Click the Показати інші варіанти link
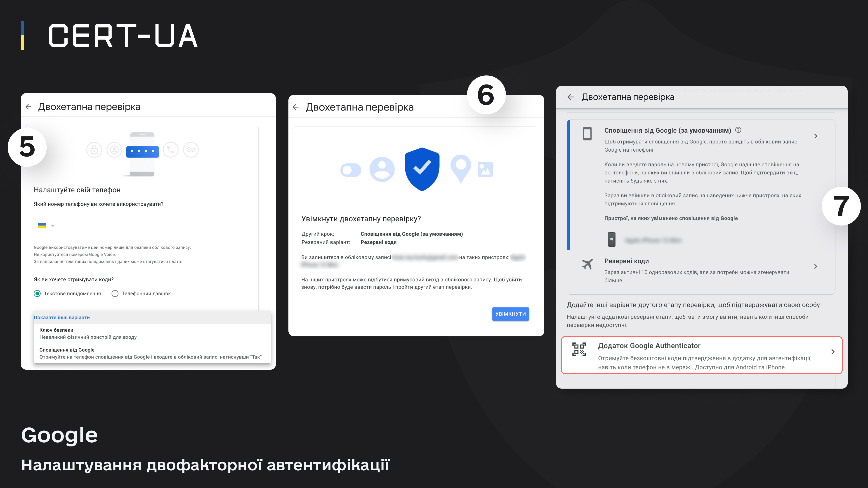The width and height of the screenshot is (868, 488). click(62, 318)
